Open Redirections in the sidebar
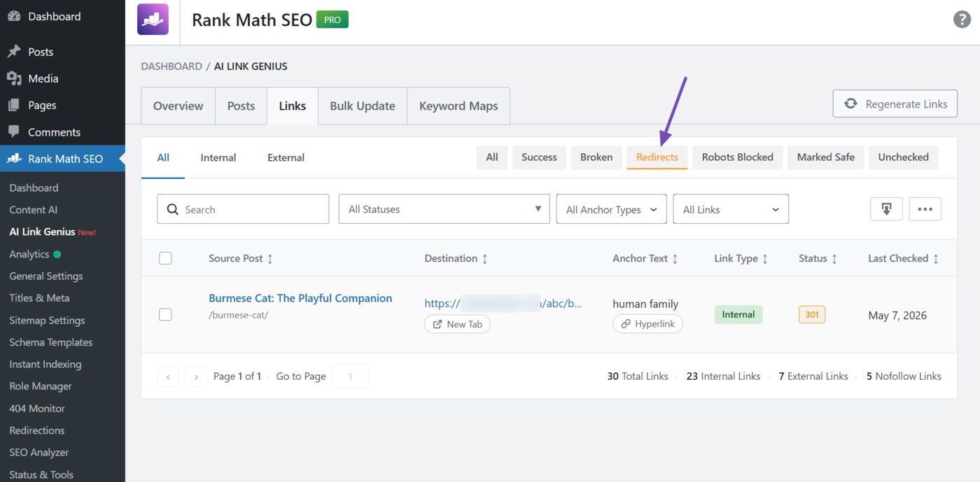 pyautogui.click(x=37, y=430)
